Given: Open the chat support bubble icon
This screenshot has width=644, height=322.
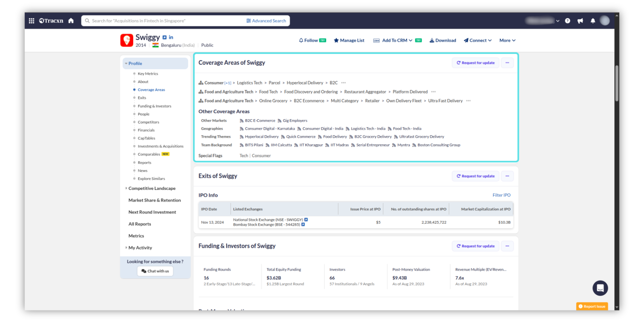Looking at the screenshot, I should 600,288.
